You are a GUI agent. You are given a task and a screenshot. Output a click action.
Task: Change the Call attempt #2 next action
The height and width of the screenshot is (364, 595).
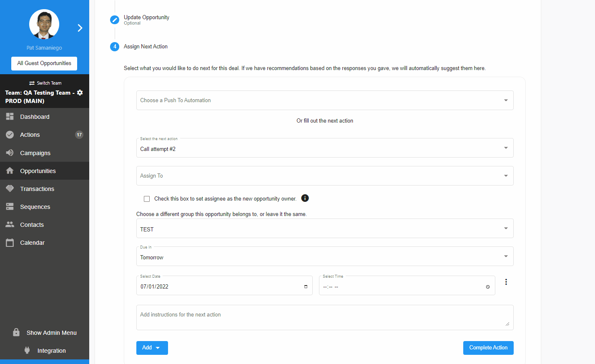pos(324,148)
